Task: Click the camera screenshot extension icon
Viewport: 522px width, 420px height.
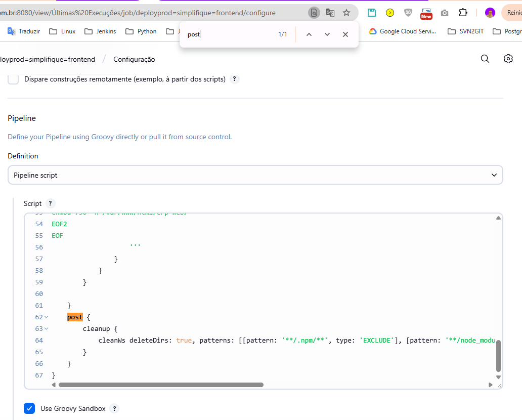Action: click(x=445, y=13)
